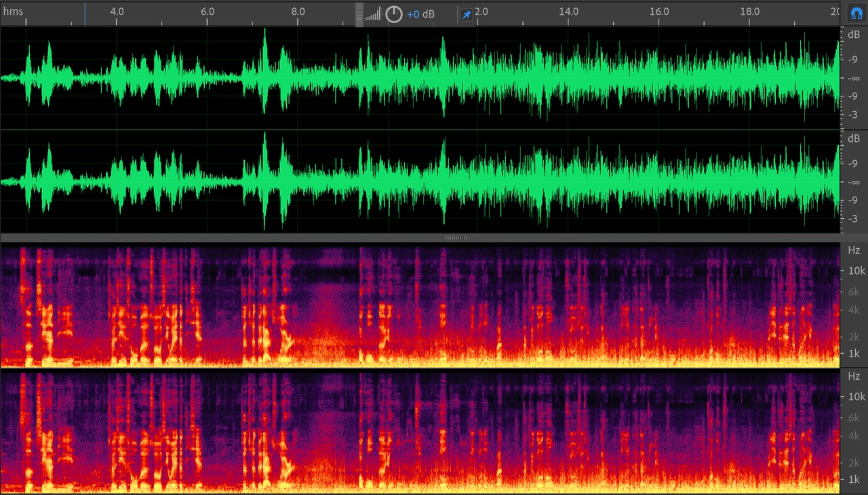Click the -∞ center line label, top channel
Screen dimensions: 868x495
pos(856,79)
